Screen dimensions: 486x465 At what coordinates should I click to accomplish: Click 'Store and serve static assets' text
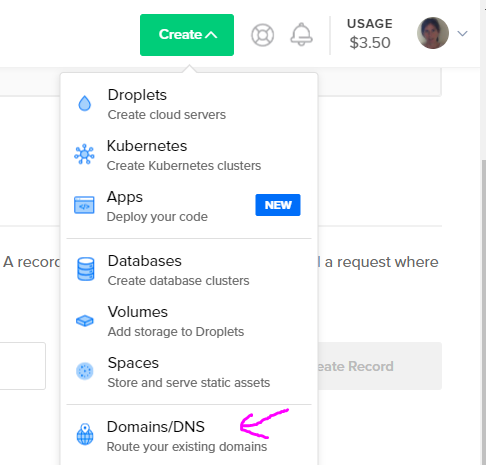point(189,383)
